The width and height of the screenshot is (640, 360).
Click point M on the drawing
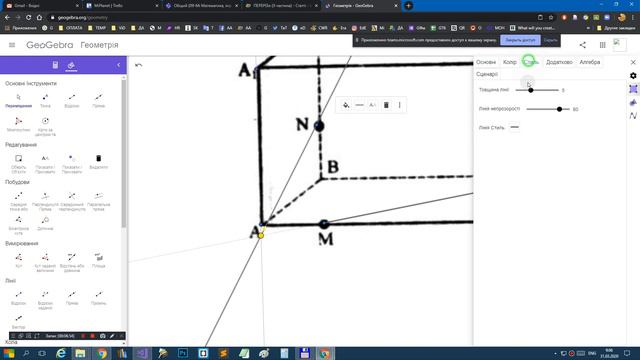(x=324, y=224)
